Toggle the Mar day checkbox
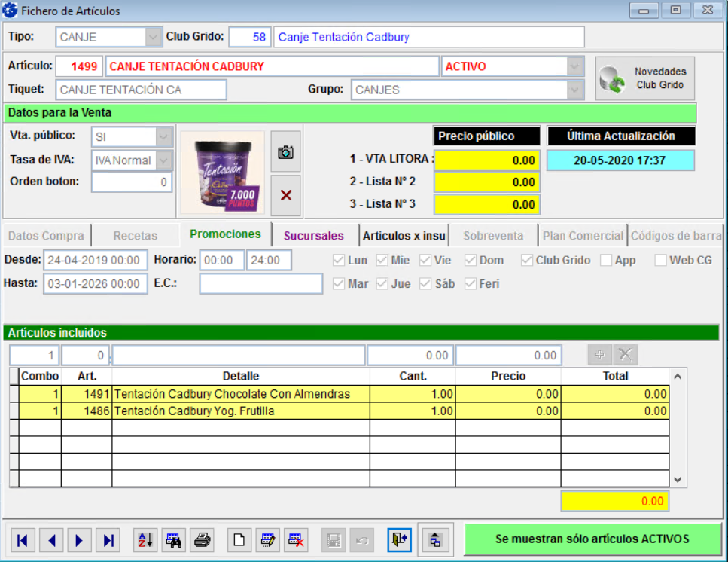Screen dimensions: 728x562 339,283
